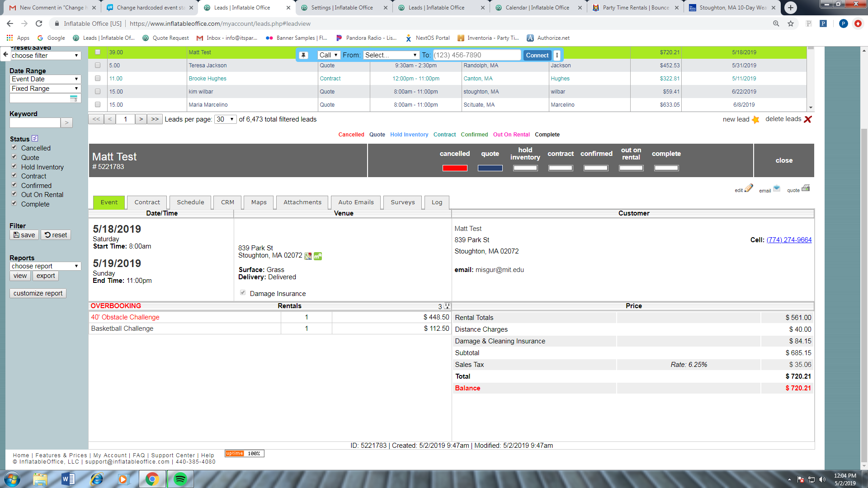
Task: Expand the choose report dropdown
Action: pos(45,266)
